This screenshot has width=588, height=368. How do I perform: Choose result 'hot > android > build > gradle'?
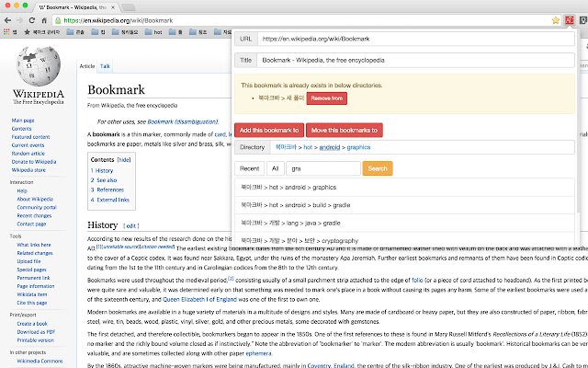pyautogui.click(x=404, y=205)
